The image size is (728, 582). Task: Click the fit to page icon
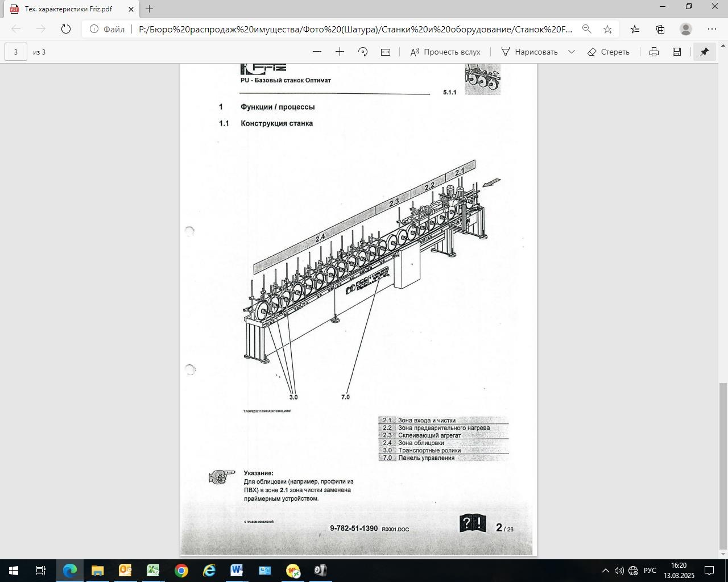(x=386, y=52)
